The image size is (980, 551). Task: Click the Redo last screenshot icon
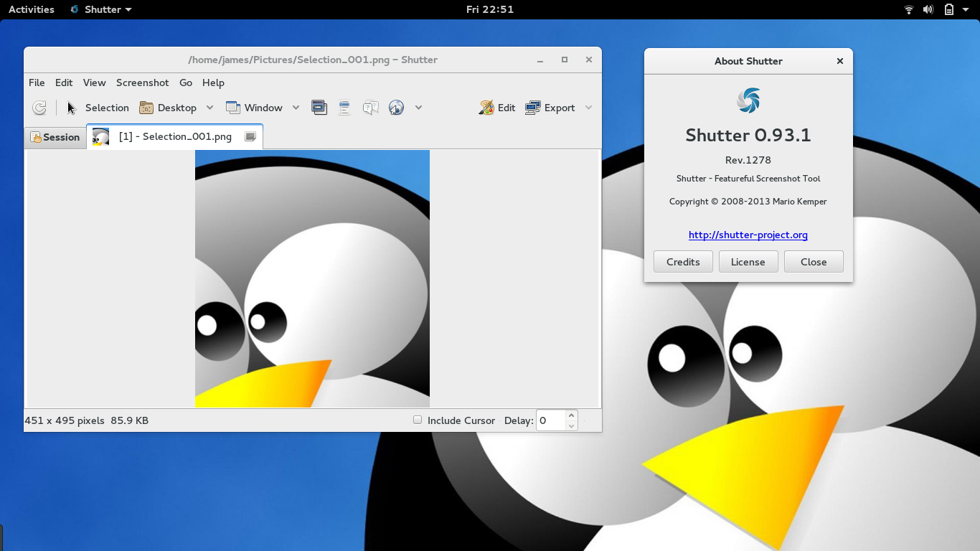tap(39, 108)
